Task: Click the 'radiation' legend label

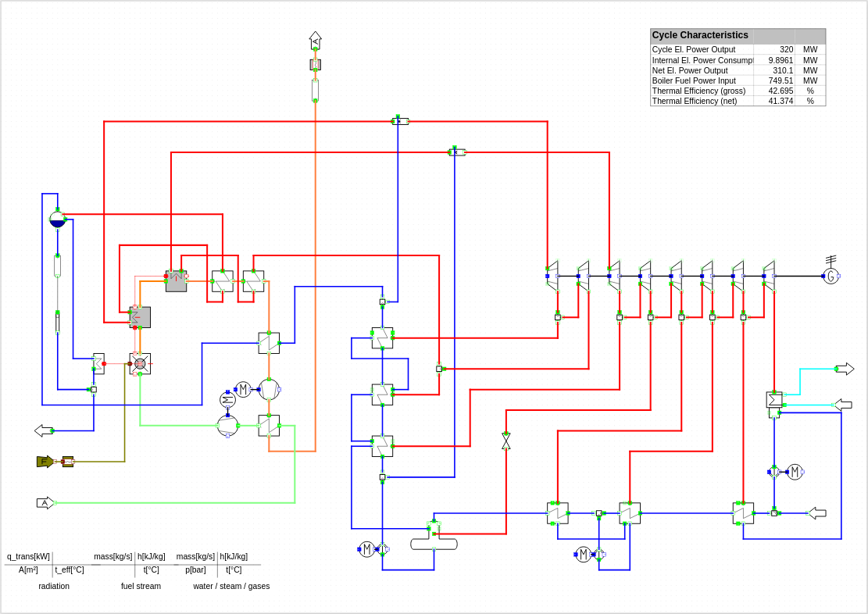Action: 54,586
